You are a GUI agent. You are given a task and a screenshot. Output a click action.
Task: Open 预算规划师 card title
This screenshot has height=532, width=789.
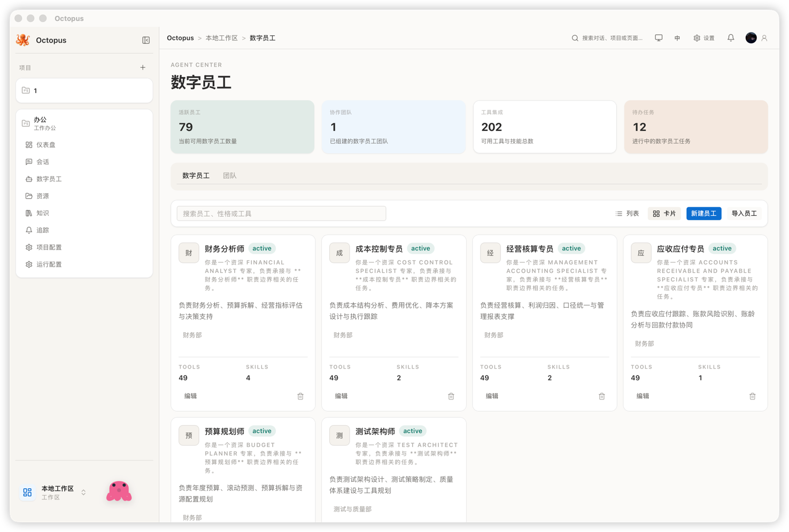coord(225,432)
